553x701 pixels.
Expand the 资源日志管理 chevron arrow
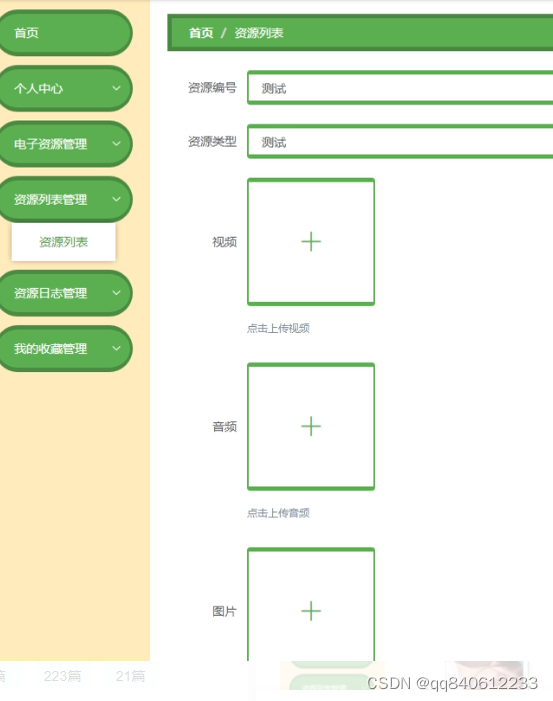click(x=116, y=293)
